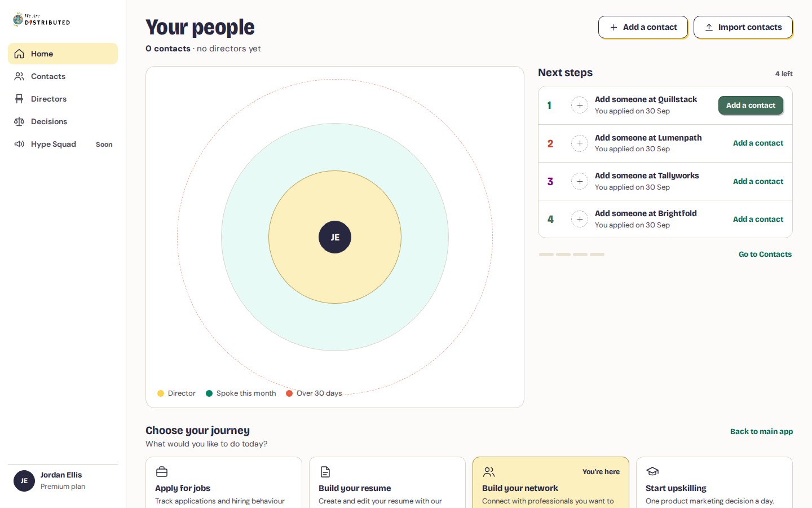Click the Home house icon
The height and width of the screenshot is (508, 812).
pos(19,54)
